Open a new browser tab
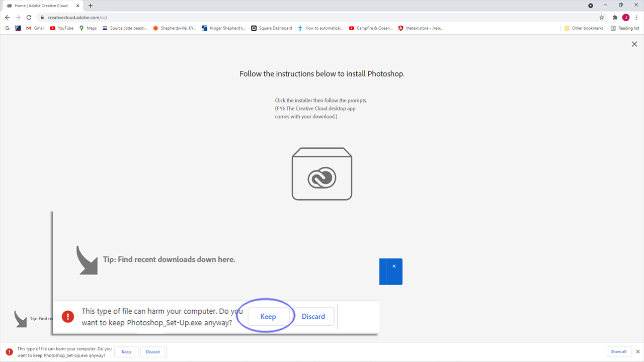 (x=91, y=6)
